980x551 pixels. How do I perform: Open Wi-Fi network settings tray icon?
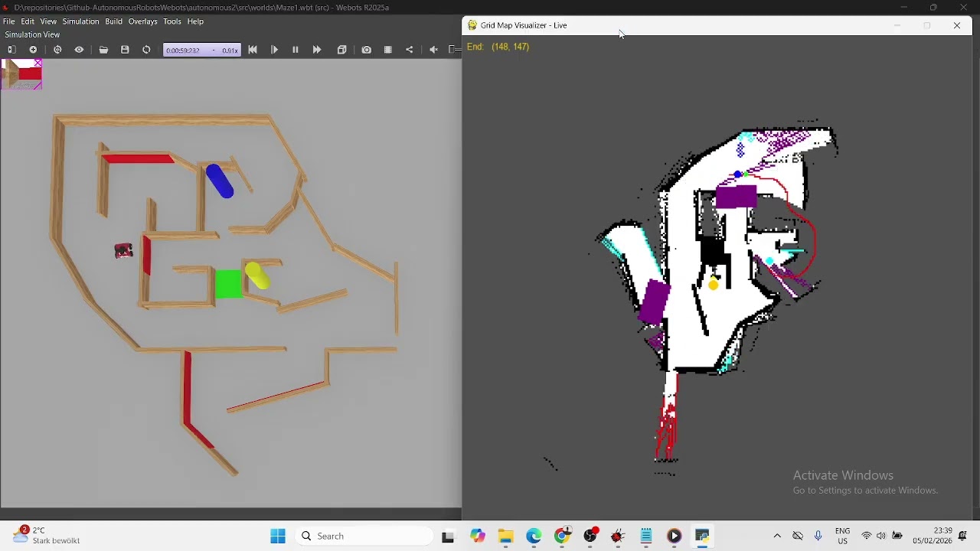[867, 536]
